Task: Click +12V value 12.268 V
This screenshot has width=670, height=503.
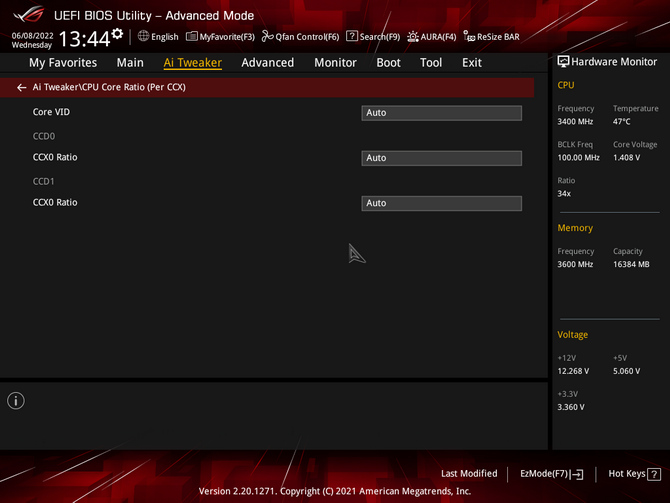Action: coord(573,371)
